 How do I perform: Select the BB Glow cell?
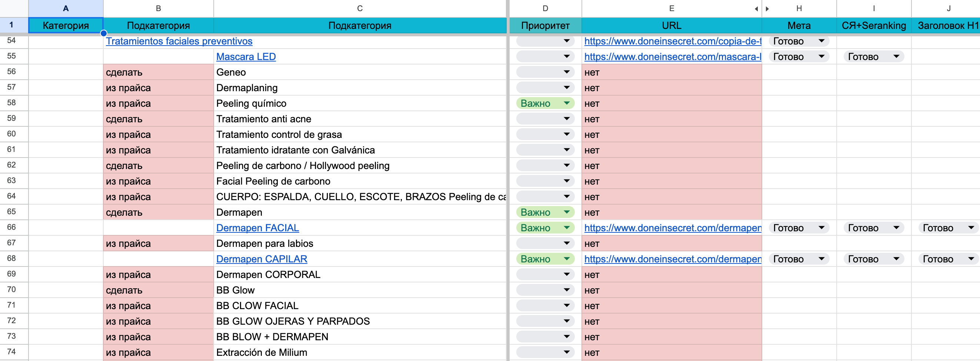360,290
